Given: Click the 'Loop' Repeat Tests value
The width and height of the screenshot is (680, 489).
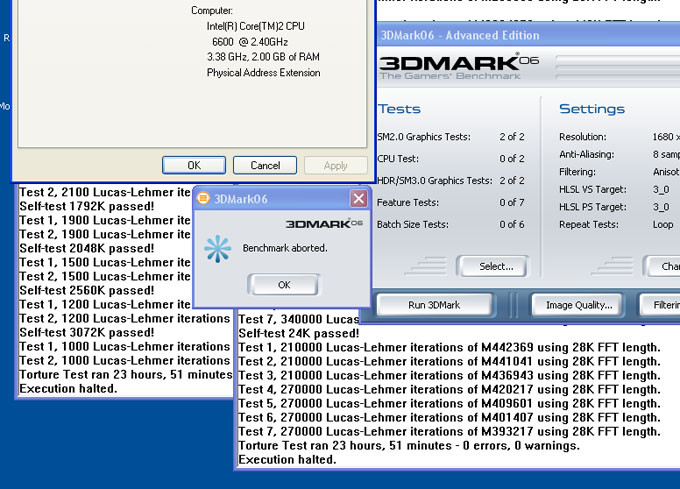Looking at the screenshot, I should point(663,225).
